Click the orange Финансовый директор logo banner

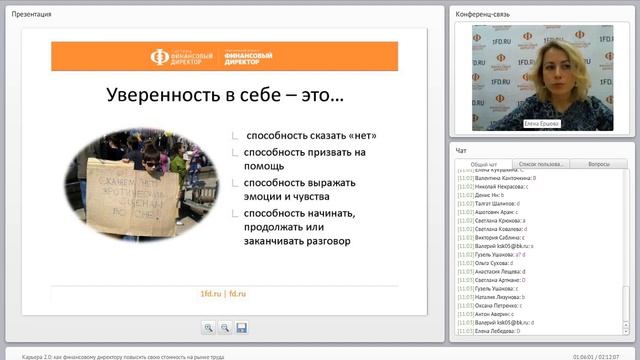[224, 56]
